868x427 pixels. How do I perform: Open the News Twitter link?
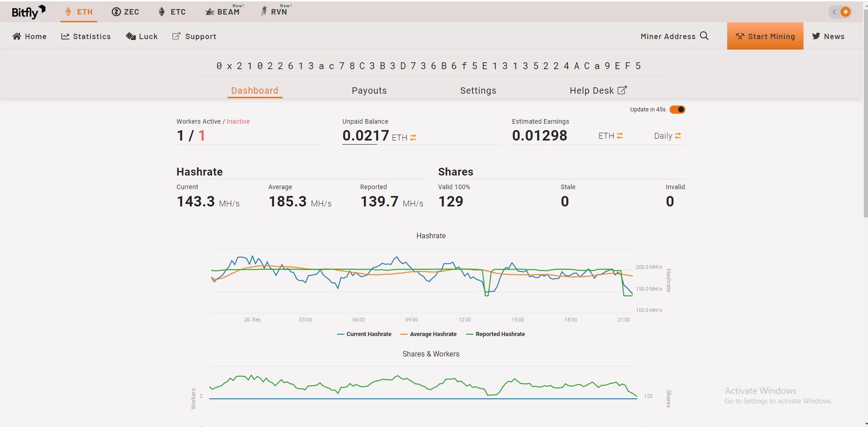coord(828,36)
